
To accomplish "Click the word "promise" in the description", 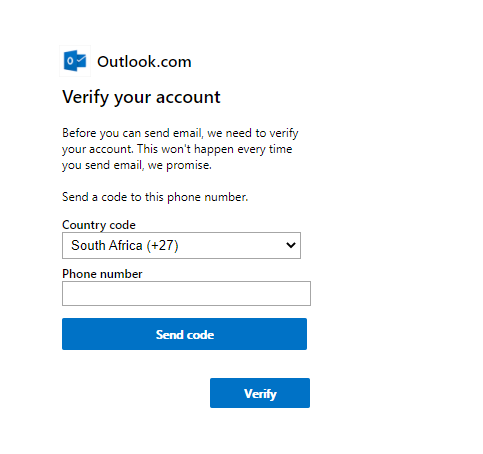I will click(x=188, y=166).
